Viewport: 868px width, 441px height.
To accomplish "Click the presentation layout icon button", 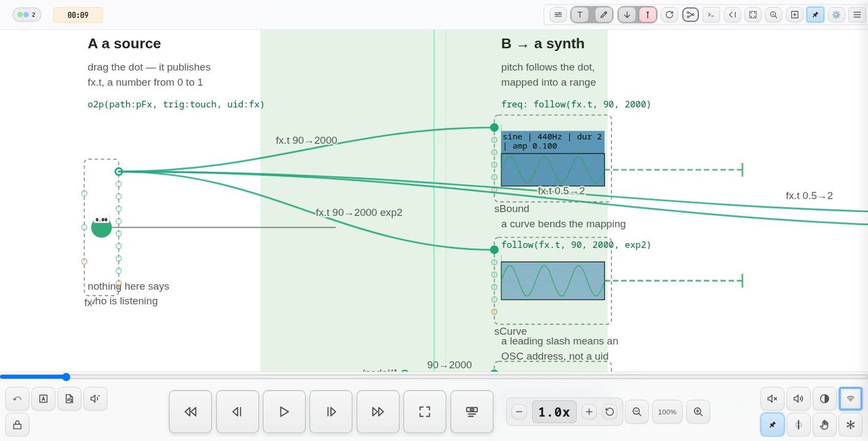I will click(x=472, y=412).
